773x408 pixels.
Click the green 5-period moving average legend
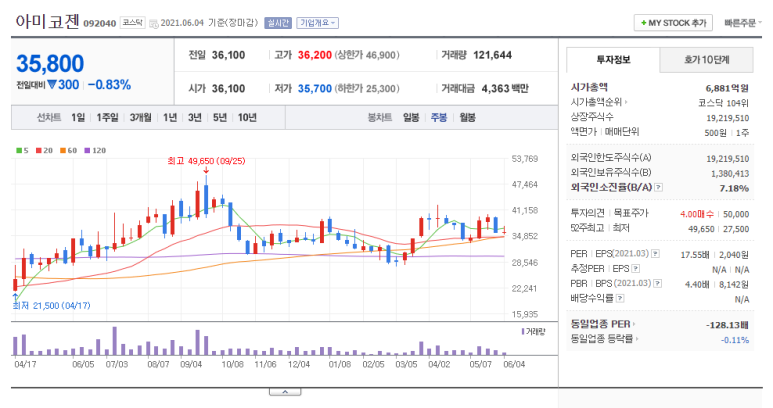pyautogui.click(x=22, y=150)
